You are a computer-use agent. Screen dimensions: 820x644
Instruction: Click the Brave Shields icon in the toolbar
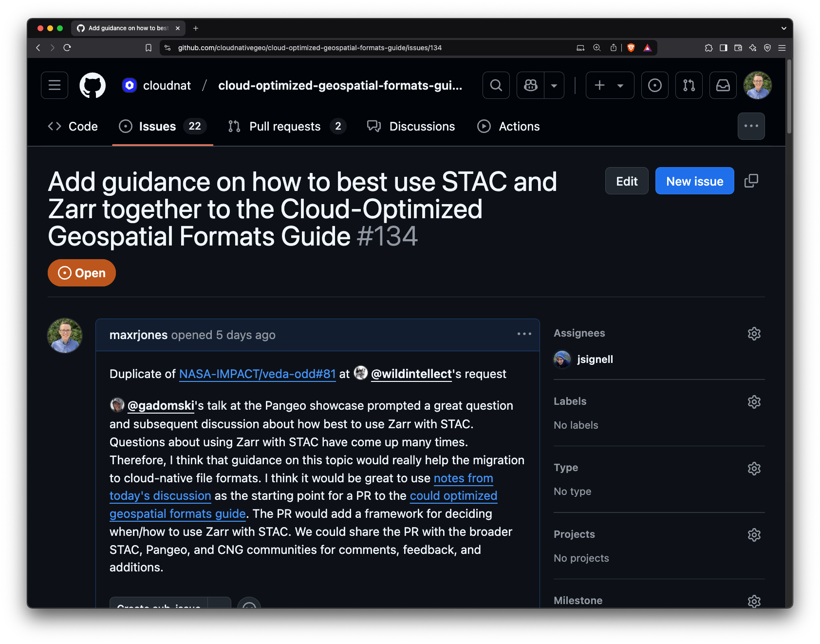(x=631, y=48)
